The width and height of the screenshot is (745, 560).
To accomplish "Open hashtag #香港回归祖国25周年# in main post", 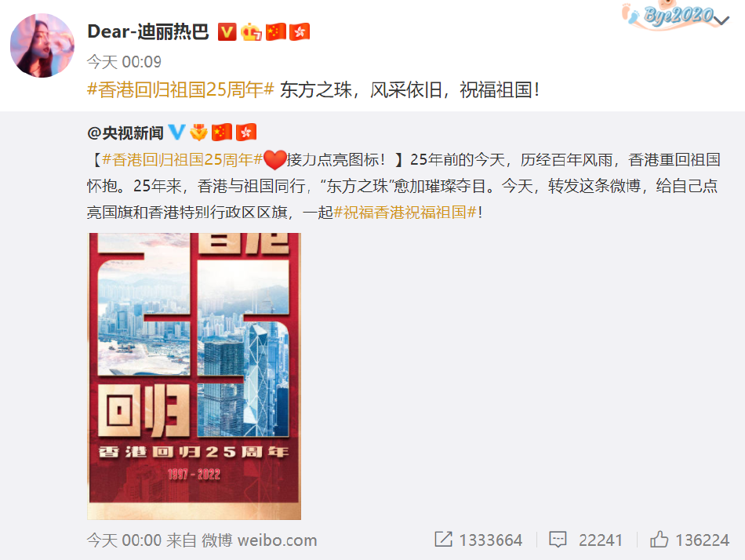I will [180, 89].
